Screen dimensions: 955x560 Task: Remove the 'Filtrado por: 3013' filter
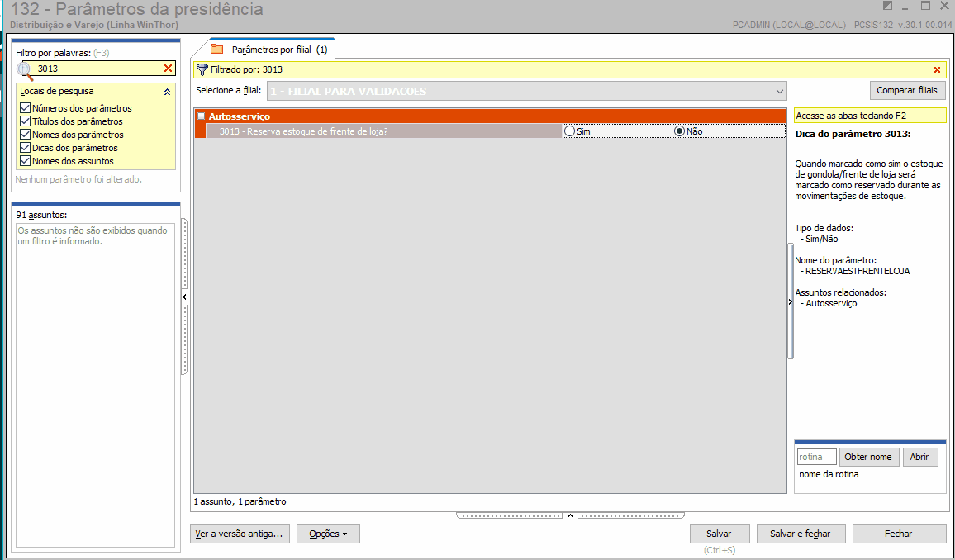(937, 70)
